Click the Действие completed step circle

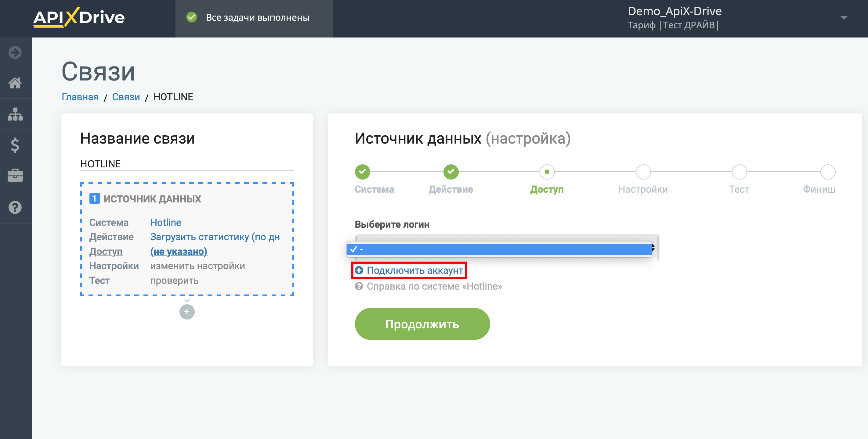pyautogui.click(x=451, y=172)
